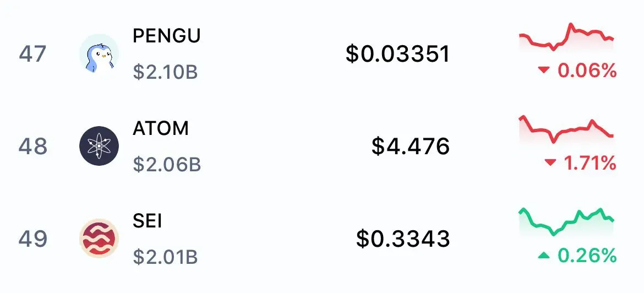The width and height of the screenshot is (644, 293).
Task: Click the red down arrow beside 1.71%
Action: (550, 163)
